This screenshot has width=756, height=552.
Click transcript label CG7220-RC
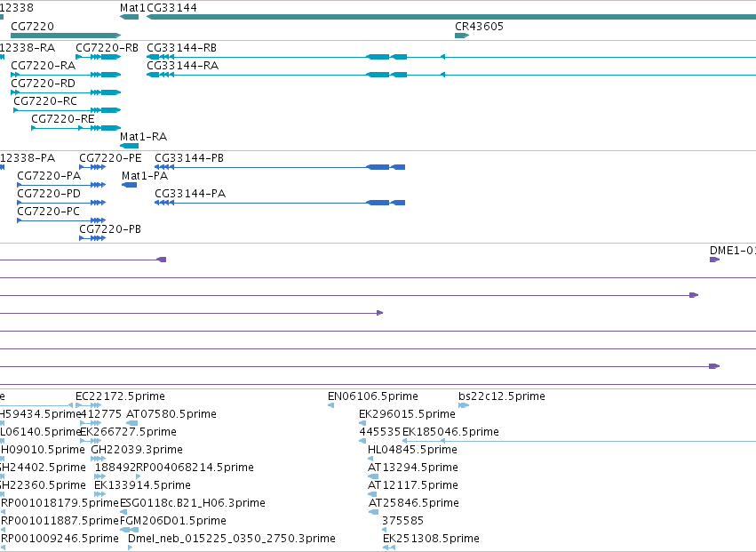click(45, 101)
